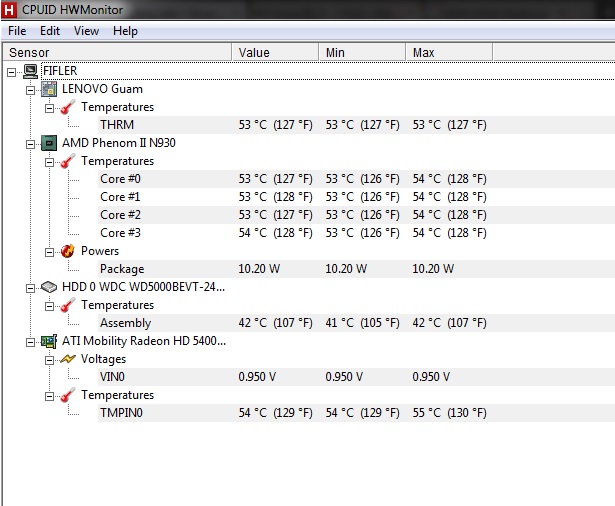Click the FIFLER computer icon

click(x=30, y=71)
